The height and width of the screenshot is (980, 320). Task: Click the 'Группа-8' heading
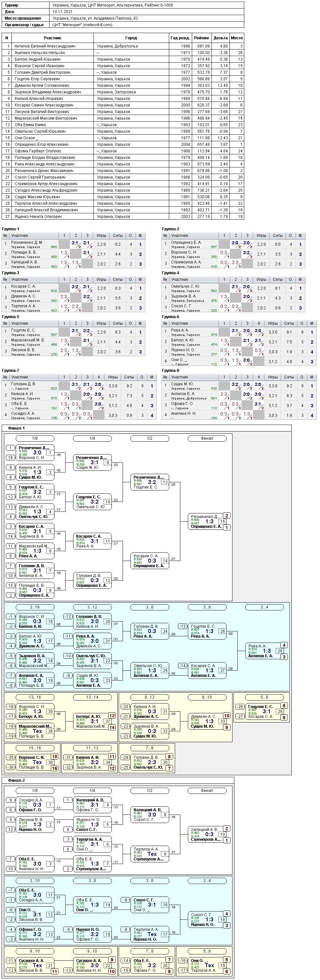tap(170, 370)
